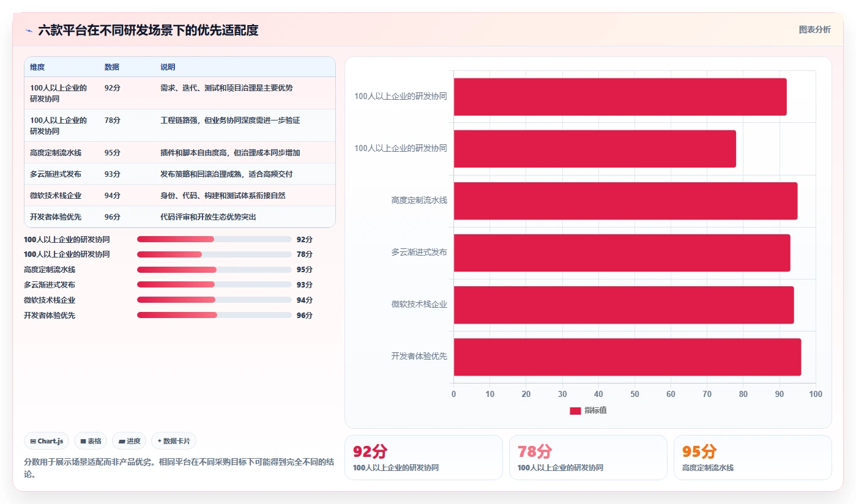Click the 多云渐进式发布 progress bar

tap(214, 284)
